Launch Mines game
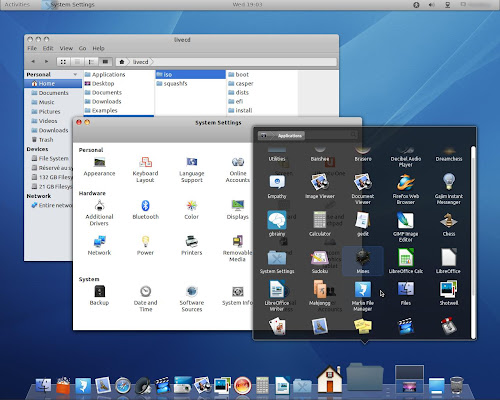The height and width of the screenshot is (400, 500). pos(363,261)
